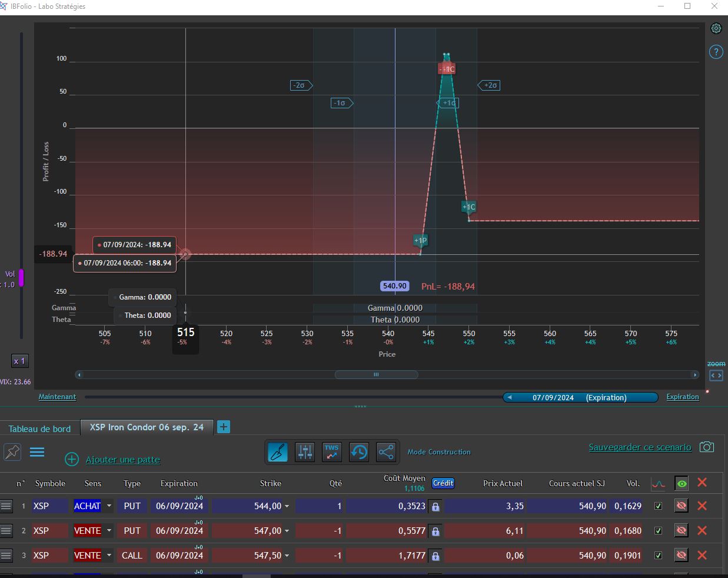Jump to Expiration on timeline
This screenshot has width=728, height=578.
pos(683,397)
